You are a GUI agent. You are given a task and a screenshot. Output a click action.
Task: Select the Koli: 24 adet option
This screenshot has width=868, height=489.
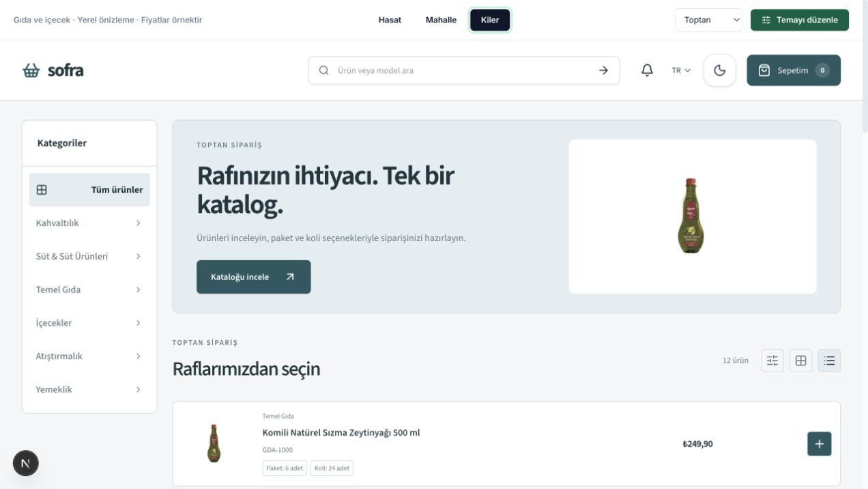[x=332, y=469]
